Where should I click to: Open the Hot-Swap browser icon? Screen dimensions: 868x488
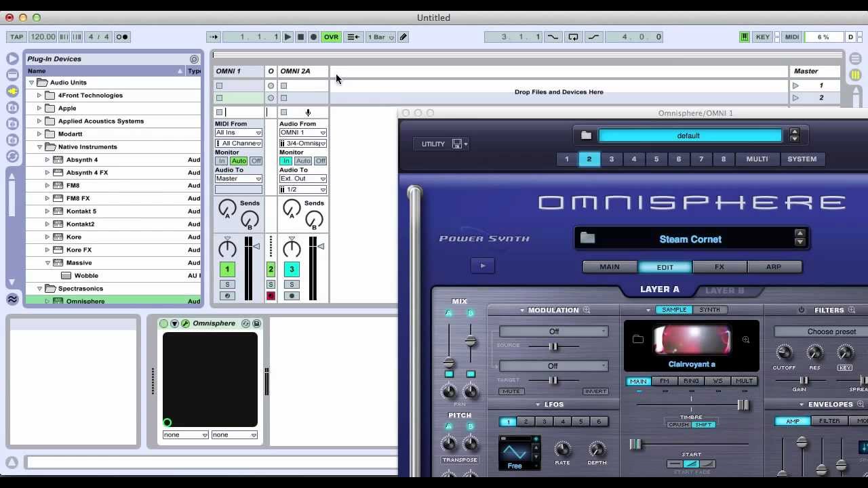tap(12, 156)
